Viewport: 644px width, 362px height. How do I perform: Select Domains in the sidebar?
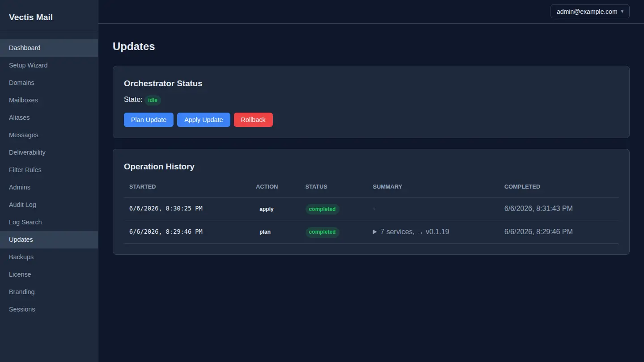(49, 83)
